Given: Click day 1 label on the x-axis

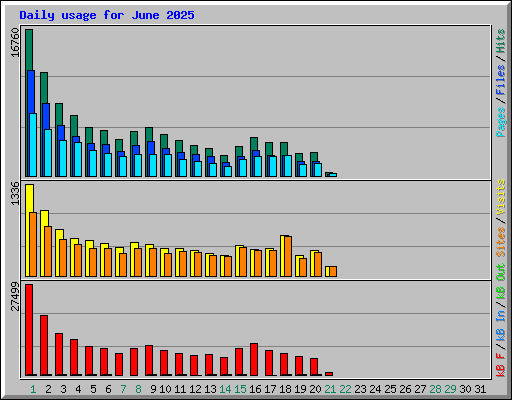Looking at the screenshot, I should 33,389.
